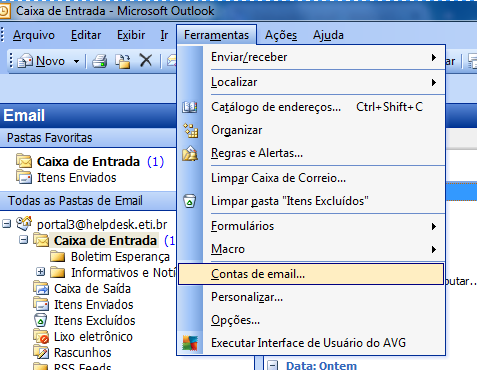Click the toolbar drag handle before Novo

(x=11, y=61)
